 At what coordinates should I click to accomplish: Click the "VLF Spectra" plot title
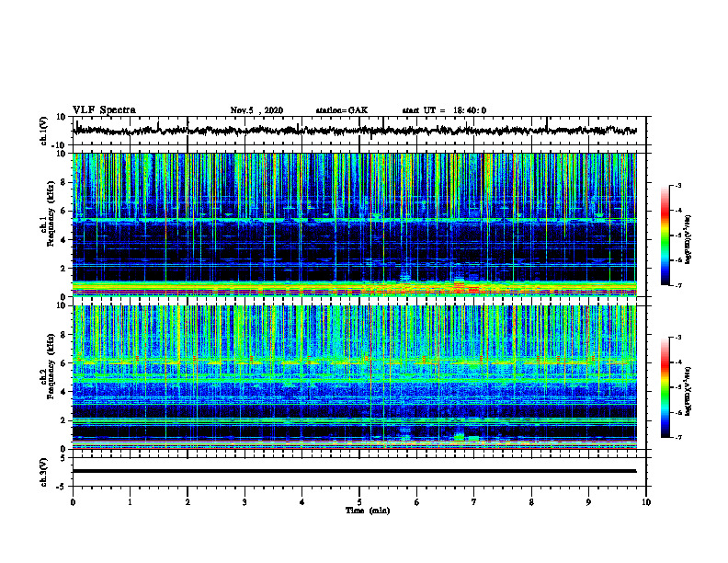click(x=104, y=110)
